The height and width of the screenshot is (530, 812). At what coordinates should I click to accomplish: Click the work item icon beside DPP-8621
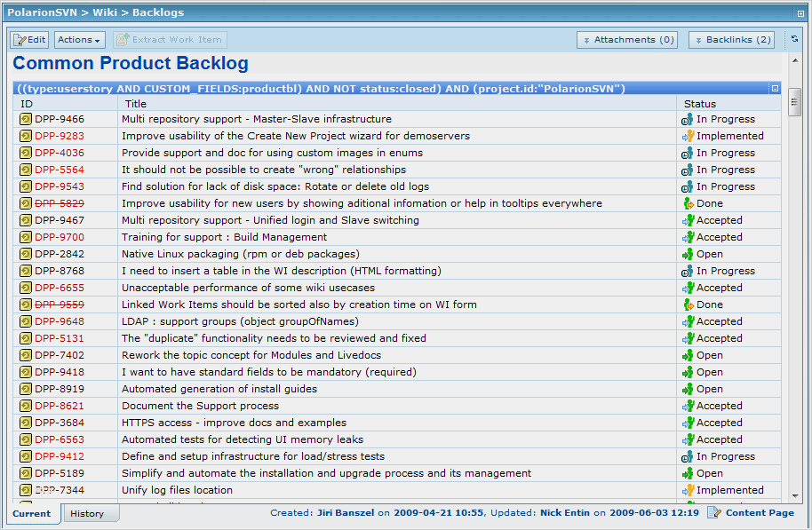point(26,406)
